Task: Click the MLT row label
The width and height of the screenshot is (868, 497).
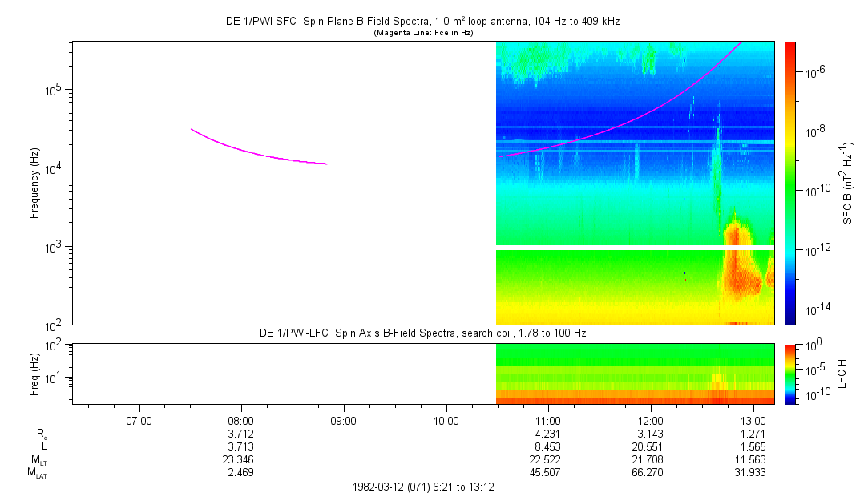Action: click(38, 460)
